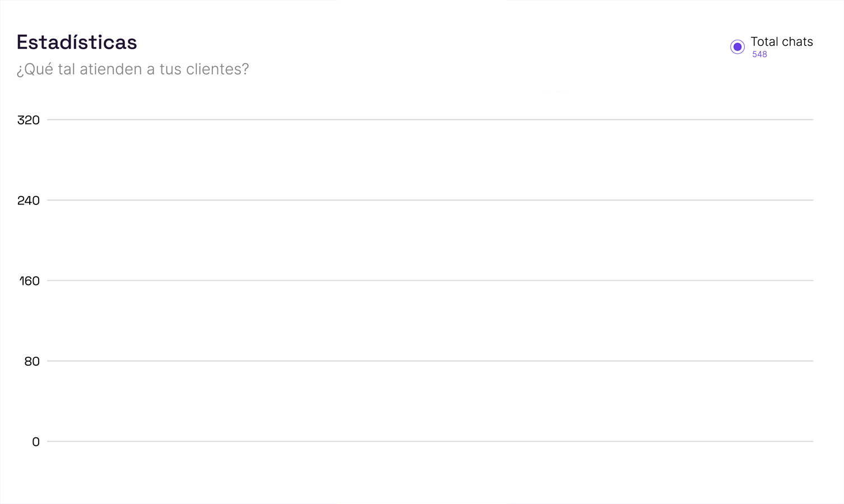Toggle the Total chats radio indicator
Screen dimensions: 844x504
point(738,47)
